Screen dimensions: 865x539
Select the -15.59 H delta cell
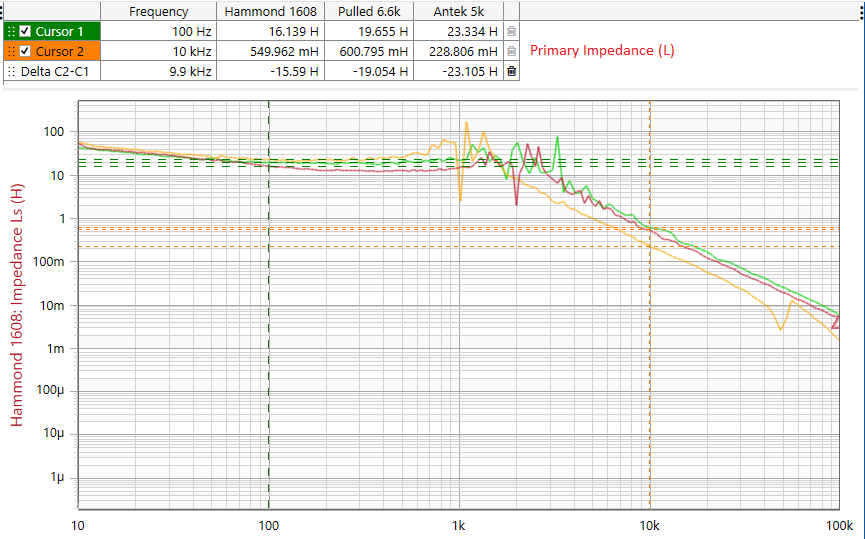point(270,71)
